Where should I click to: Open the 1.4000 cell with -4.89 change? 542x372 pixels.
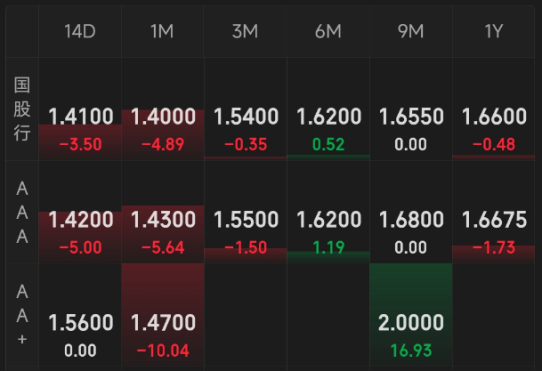pyautogui.click(x=162, y=109)
